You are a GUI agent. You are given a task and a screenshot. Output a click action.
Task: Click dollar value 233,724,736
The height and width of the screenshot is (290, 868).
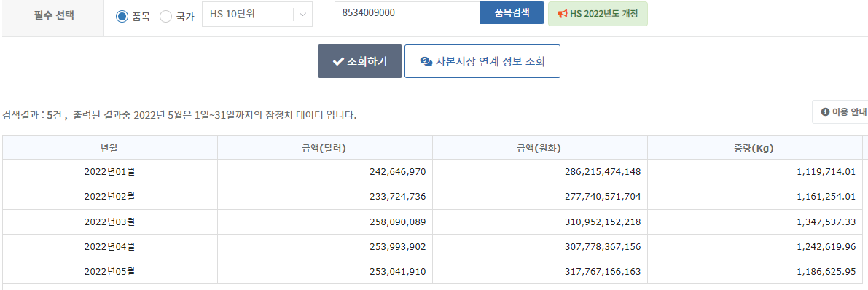(x=397, y=197)
